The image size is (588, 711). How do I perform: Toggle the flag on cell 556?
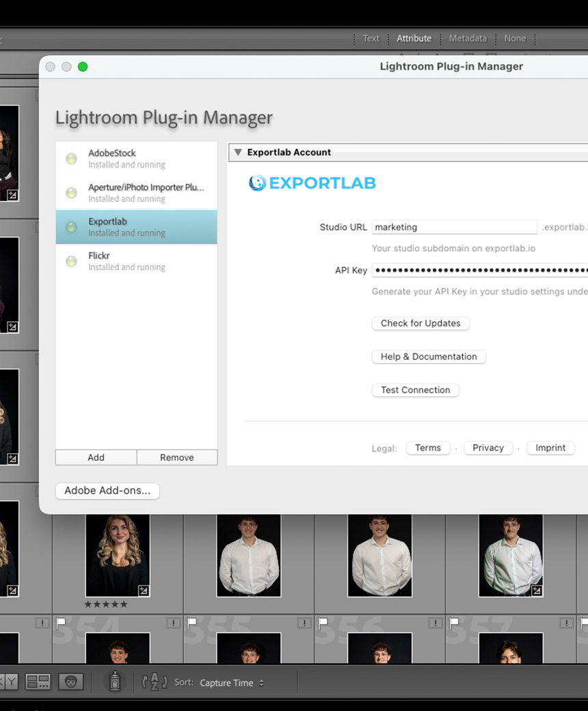(323, 623)
